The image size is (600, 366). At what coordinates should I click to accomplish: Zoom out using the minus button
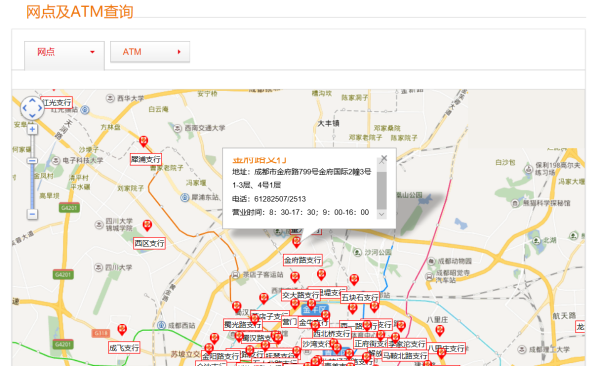[x=32, y=214]
